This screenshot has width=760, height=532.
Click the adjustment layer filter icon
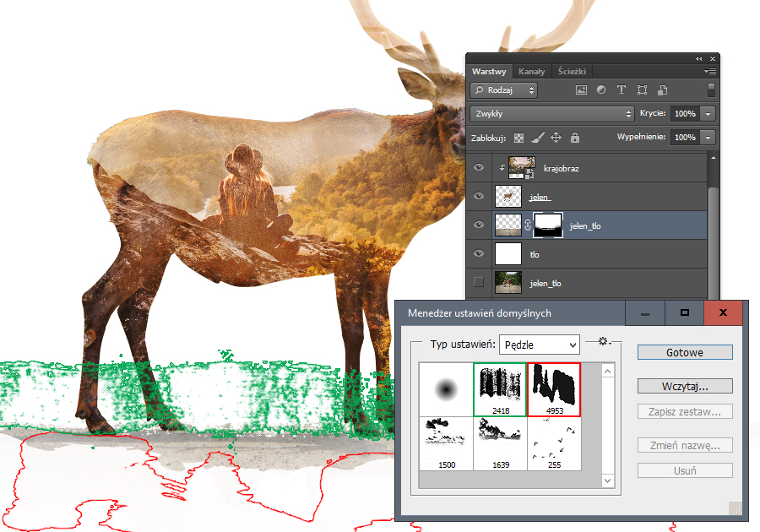point(601,90)
